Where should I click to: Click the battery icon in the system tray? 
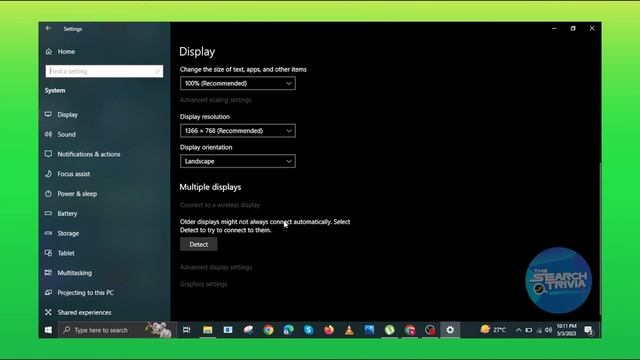pos(529,330)
